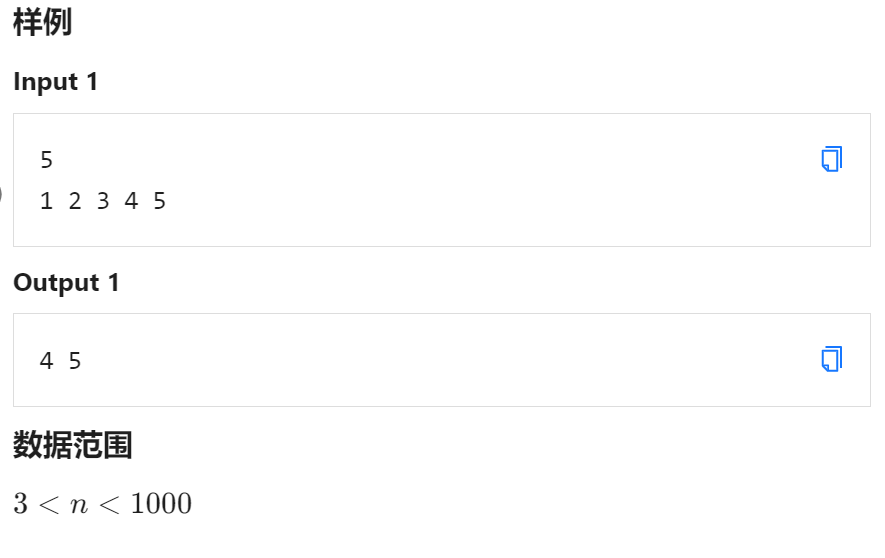Viewport: 885px width, 558px height.
Task: Click number 5 ending Input 1 second line
Action: pyautogui.click(x=159, y=201)
